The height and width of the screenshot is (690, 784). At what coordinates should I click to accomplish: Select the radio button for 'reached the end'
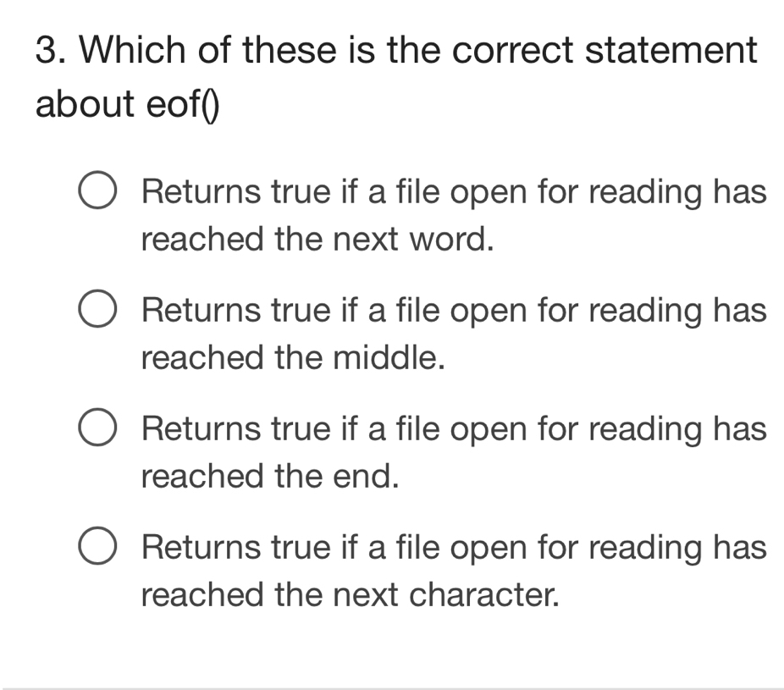pyautogui.click(x=97, y=427)
